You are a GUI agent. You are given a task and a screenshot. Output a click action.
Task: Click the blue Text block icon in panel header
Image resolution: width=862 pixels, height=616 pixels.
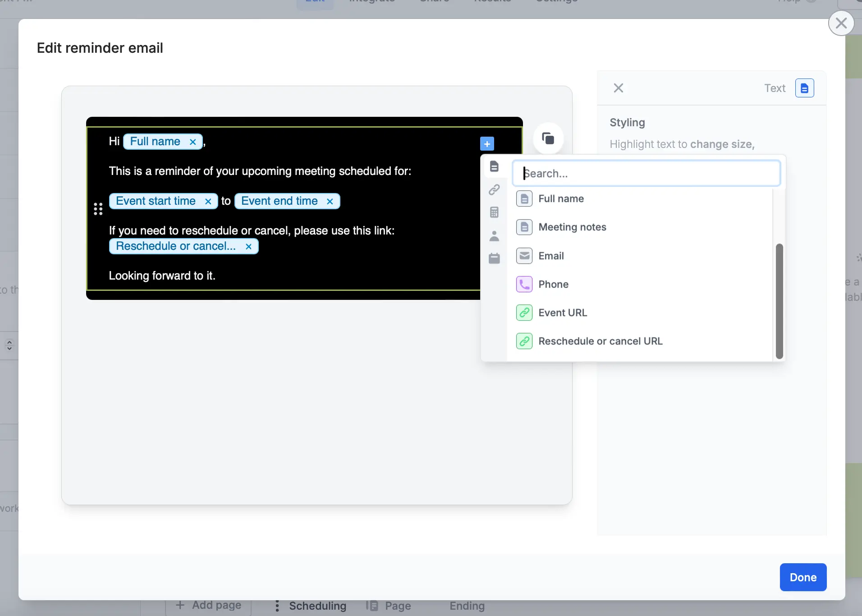tap(804, 88)
